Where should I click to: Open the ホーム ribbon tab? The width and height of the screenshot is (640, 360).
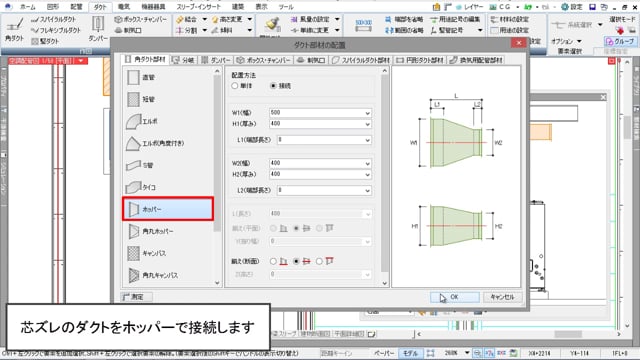(x=28, y=7)
